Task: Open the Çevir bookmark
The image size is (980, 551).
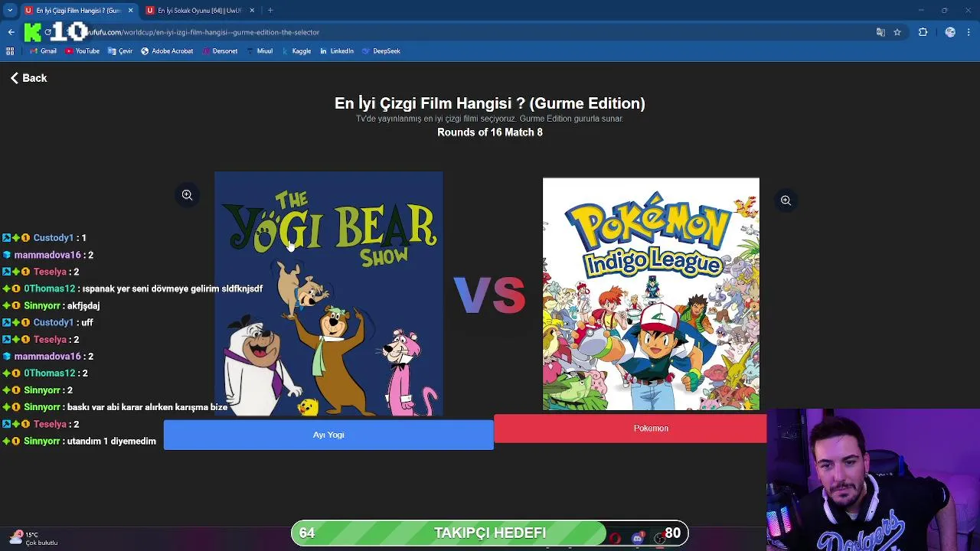Action: pyautogui.click(x=120, y=51)
